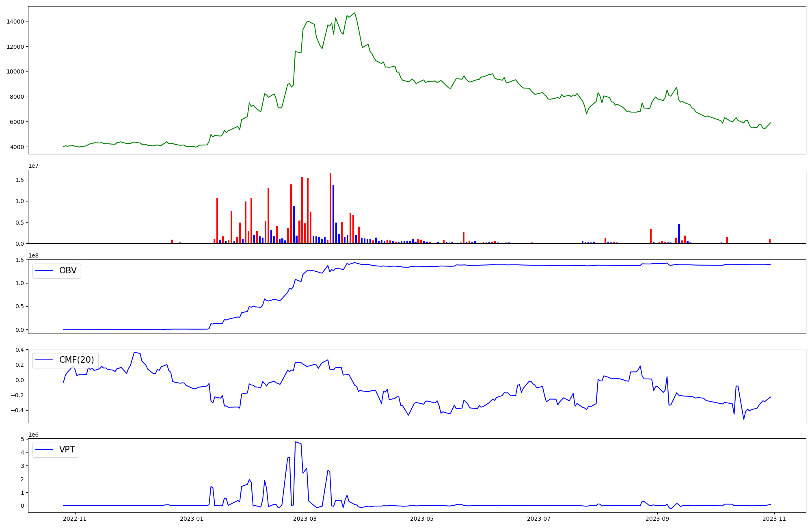This screenshot has height=528, width=812.
Task: Click the highest spike of the VPT line
Action: coord(295,442)
